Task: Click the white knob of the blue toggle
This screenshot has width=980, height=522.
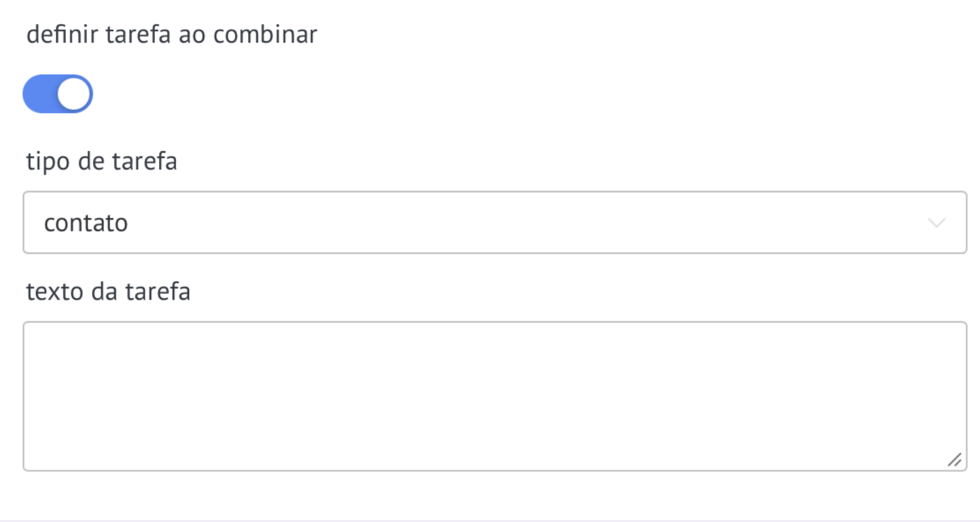Action: pyautogui.click(x=73, y=94)
